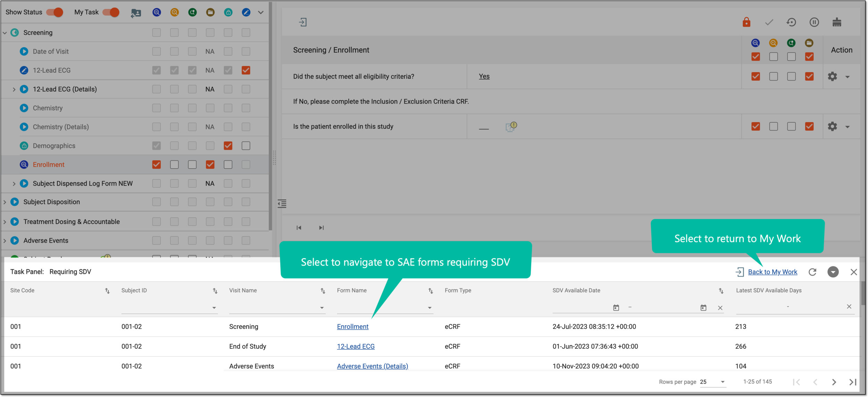Click the Back to My Work link
Viewport: 868px width, 397px height.
coord(773,272)
